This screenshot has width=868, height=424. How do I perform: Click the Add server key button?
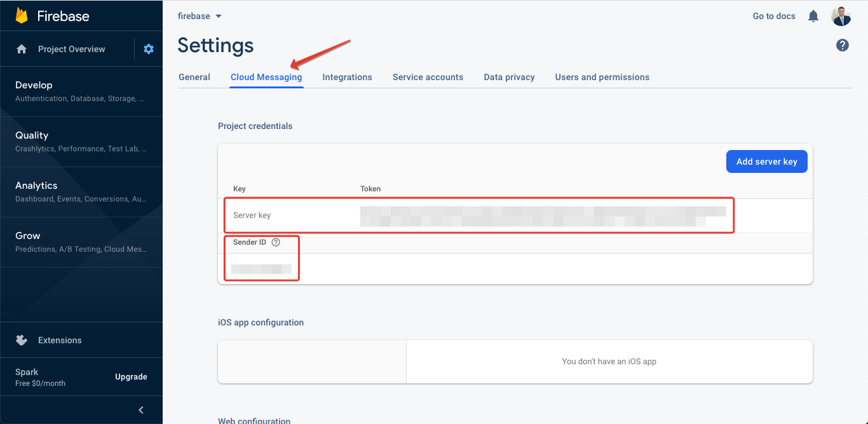pos(767,161)
